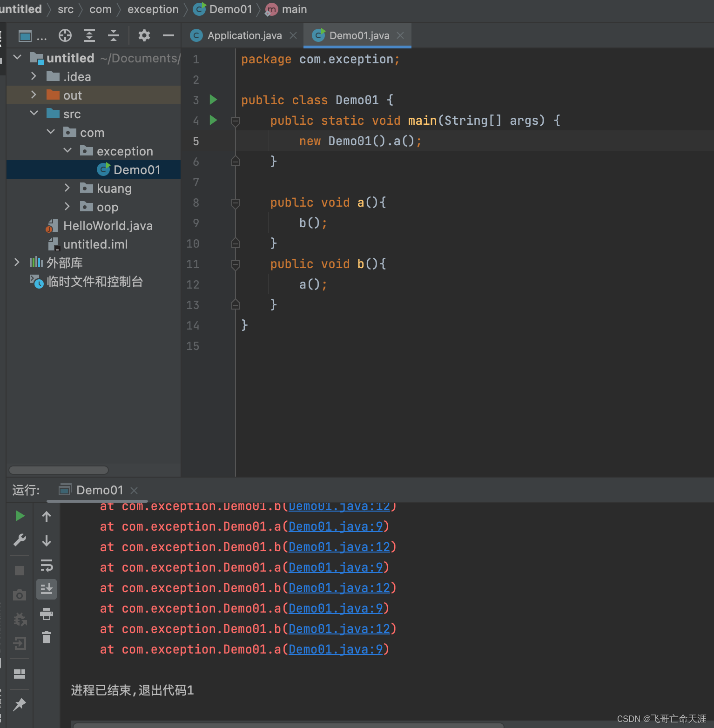
Task: Open run configuration wrench icon
Action: (20, 540)
